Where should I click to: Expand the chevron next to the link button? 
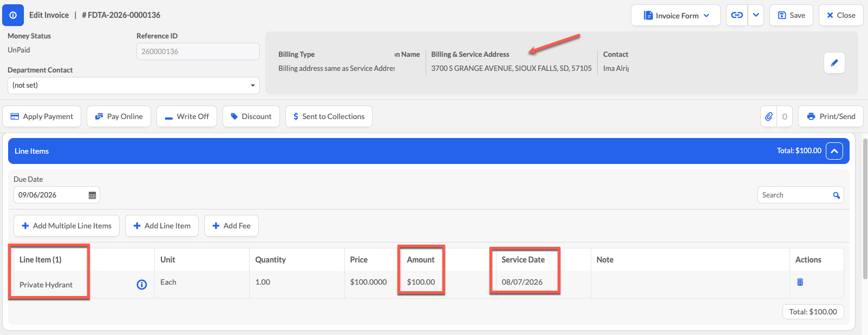[756, 15]
